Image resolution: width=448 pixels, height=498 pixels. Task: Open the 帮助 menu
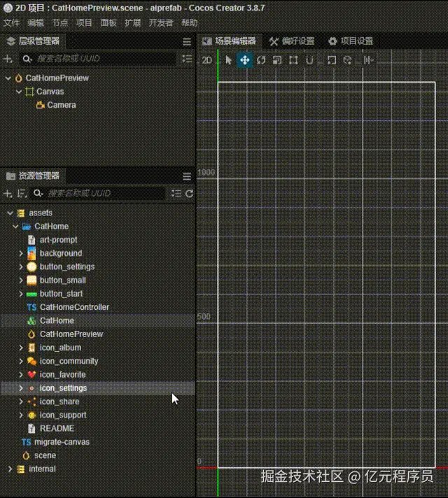(190, 23)
